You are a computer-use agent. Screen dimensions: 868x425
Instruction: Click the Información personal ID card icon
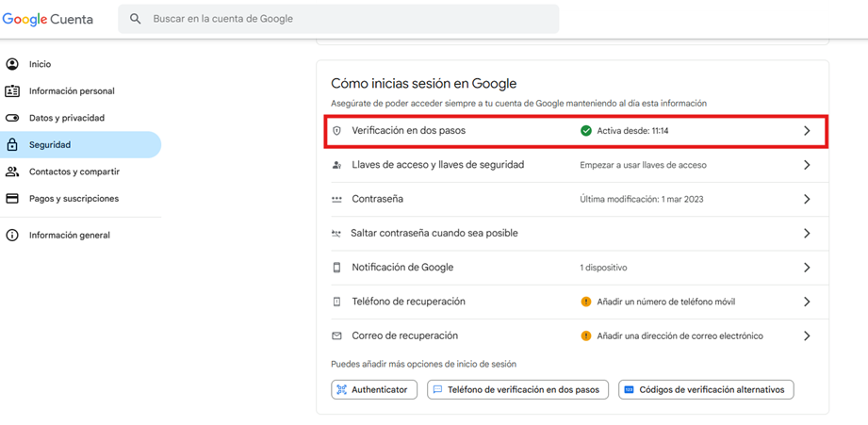coord(12,90)
